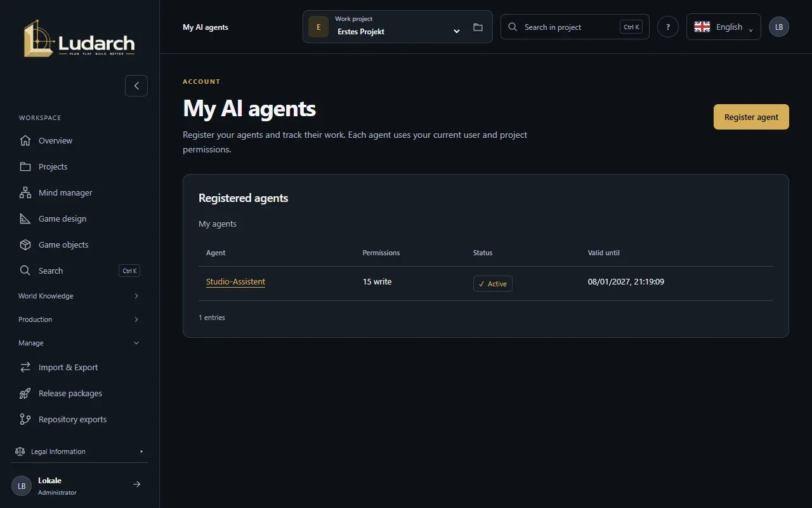Click the Game objects cube icon

pos(25,244)
